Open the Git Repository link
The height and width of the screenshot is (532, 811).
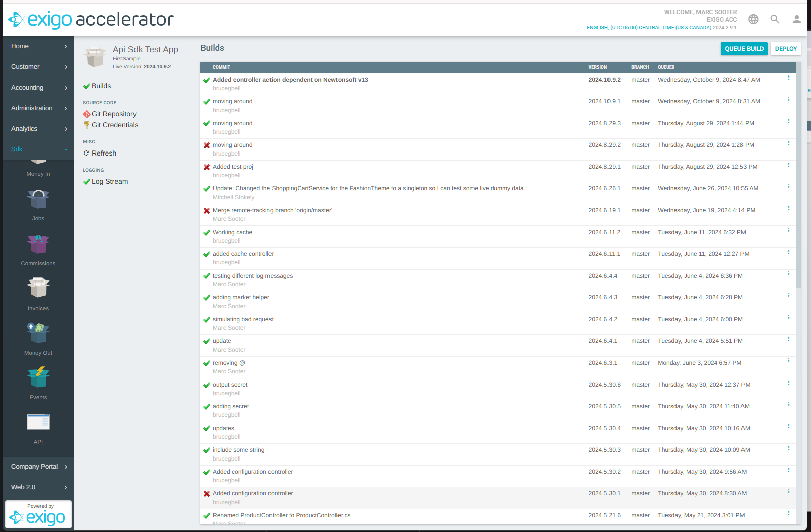coord(114,114)
